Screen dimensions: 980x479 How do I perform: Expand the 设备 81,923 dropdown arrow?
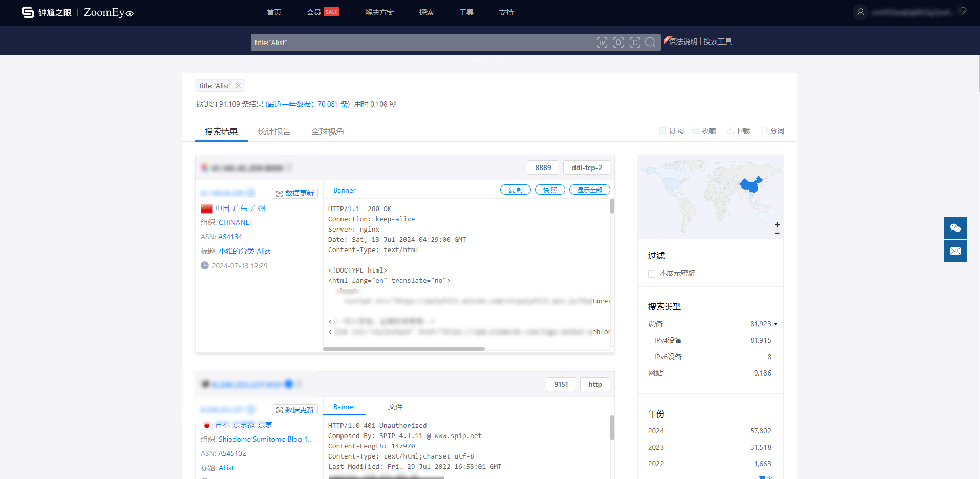click(776, 324)
